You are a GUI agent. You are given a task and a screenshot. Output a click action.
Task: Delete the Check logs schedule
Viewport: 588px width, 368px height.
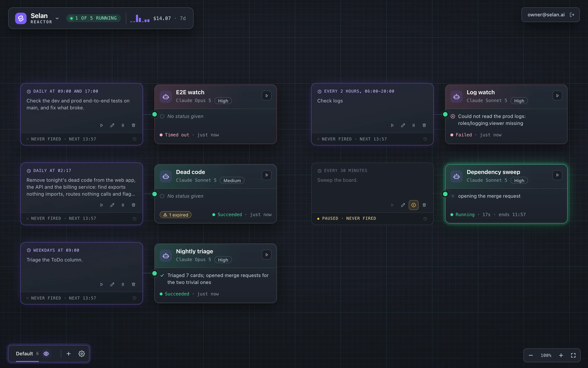pos(424,125)
